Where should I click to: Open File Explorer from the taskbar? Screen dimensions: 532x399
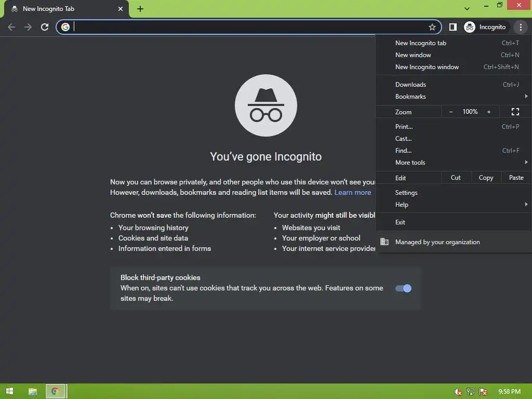(x=33, y=391)
